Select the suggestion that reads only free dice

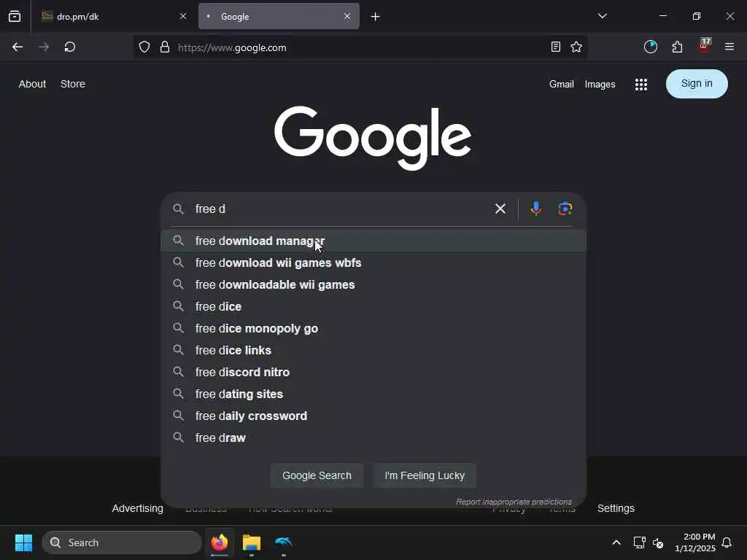(373, 307)
